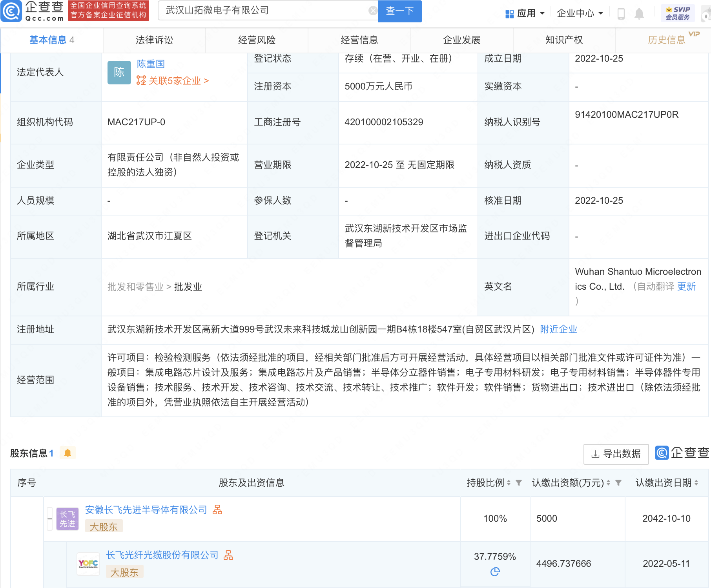Screen dimensions: 711x588
Task: Click the shareholder alert bell beside 股东信息
Action: 67,453
